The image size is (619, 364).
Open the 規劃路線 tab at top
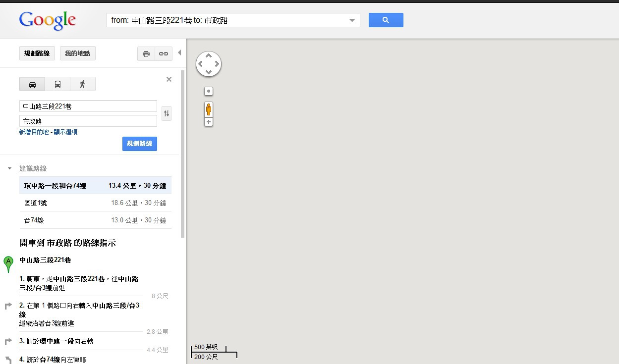tap(37, 53)
